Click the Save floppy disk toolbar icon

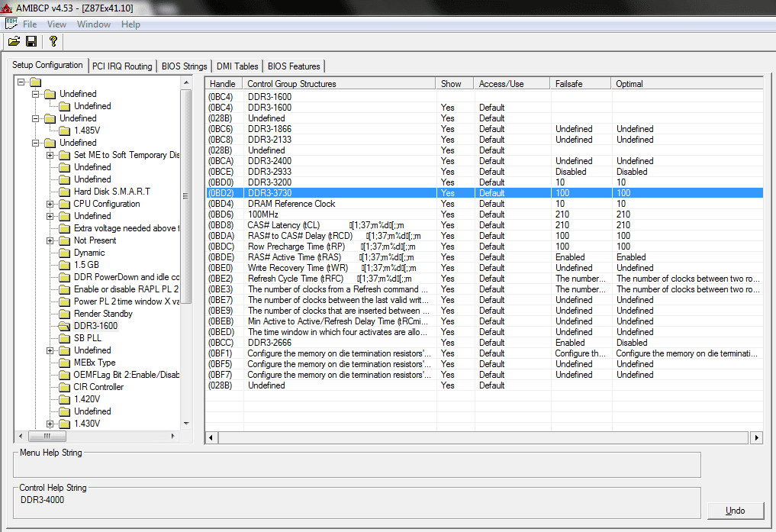[31, 41]
